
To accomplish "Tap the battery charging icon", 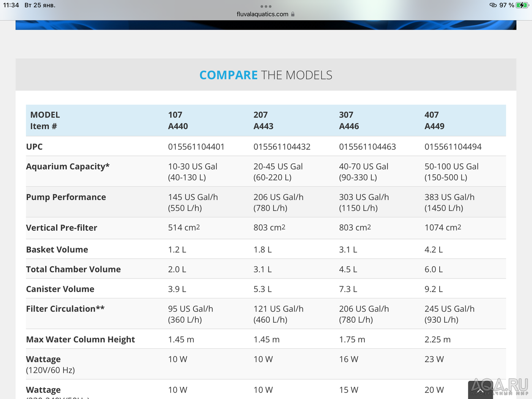I will 522,5.
